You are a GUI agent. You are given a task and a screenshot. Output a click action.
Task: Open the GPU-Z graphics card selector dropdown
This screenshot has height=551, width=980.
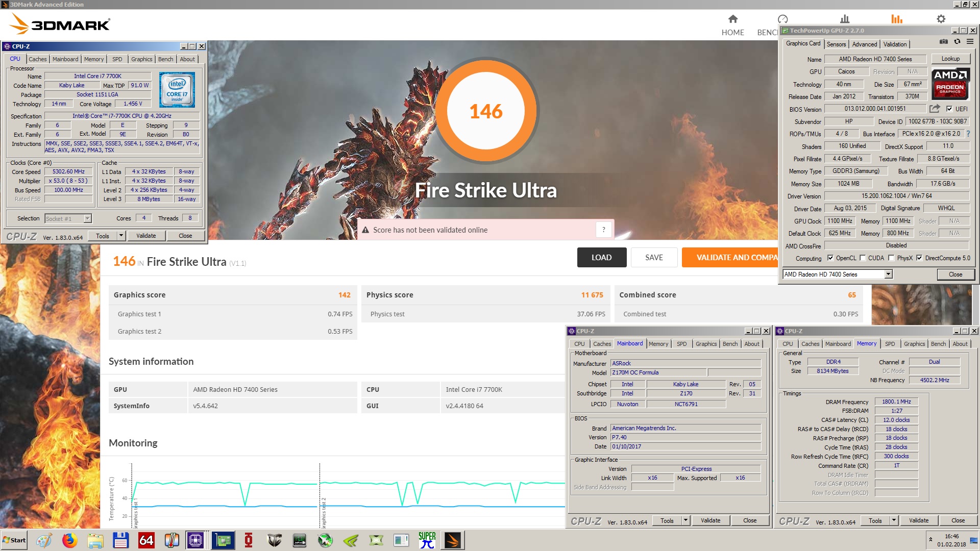888,274
